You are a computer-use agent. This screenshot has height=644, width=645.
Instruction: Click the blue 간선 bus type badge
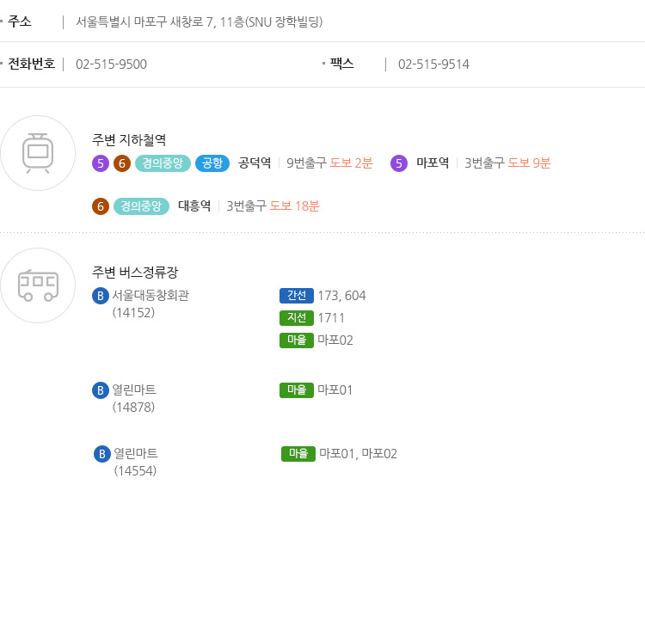[x=297, y=296]
